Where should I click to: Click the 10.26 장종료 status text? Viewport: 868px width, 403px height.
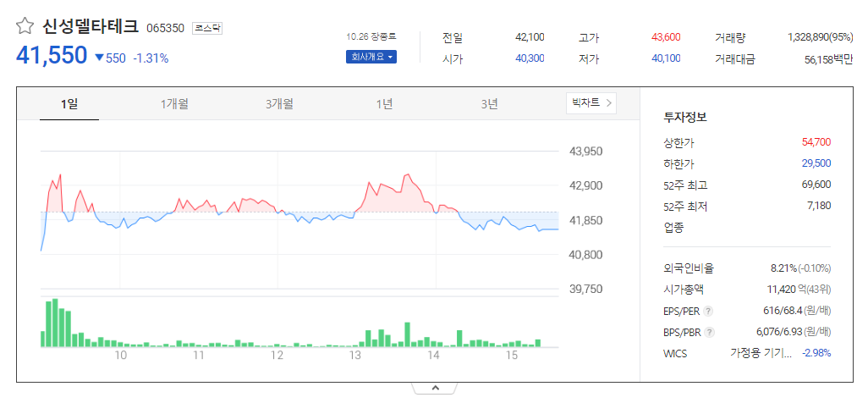pyautogui.click(x=371, y=37)
